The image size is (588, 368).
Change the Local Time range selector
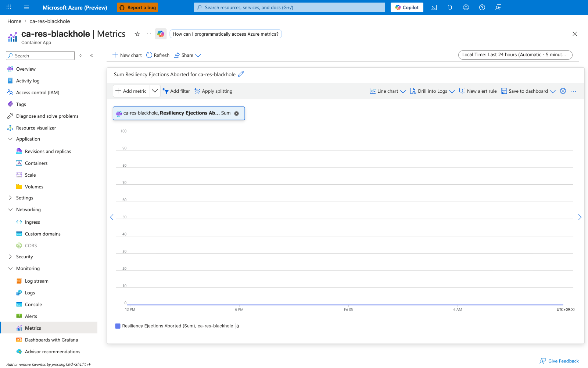(515, 55)
